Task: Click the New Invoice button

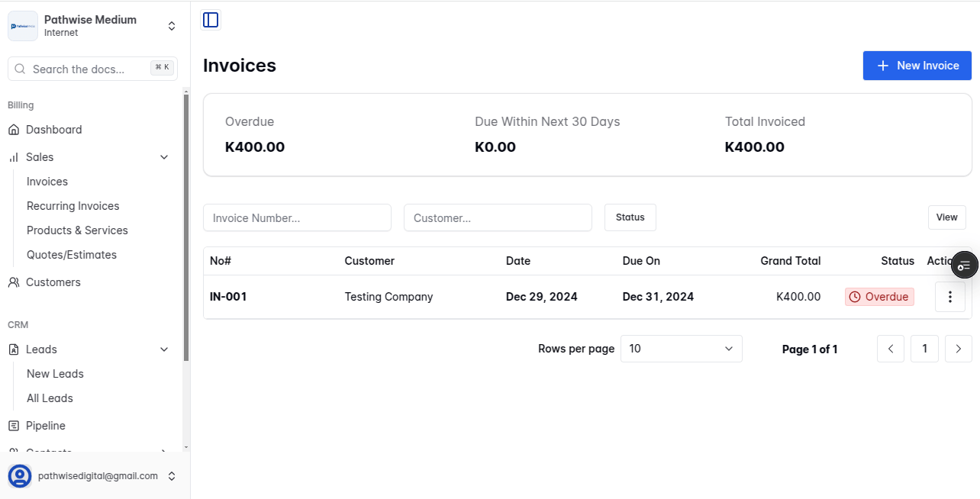Action: pos(917,66)
